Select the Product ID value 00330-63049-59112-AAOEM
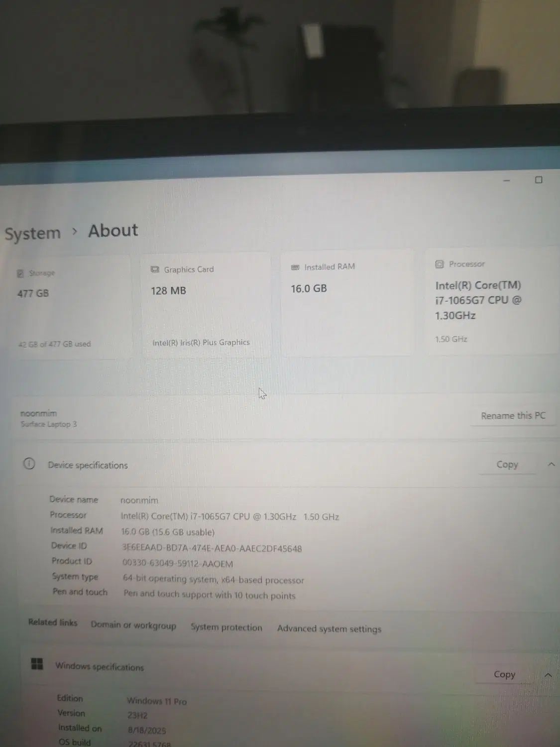The image size is (560, 747). pyautogui.click(x=178, y=564)
